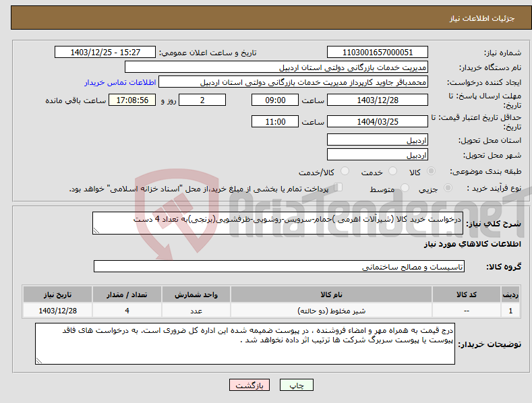This screenshot has width=532, height=403.
Task: Click the تعداد / مقدار column header
Action: coord(127,294)
